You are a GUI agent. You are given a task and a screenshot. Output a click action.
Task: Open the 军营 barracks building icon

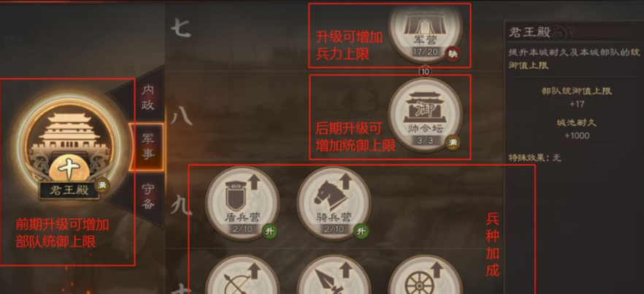point(425,31)
